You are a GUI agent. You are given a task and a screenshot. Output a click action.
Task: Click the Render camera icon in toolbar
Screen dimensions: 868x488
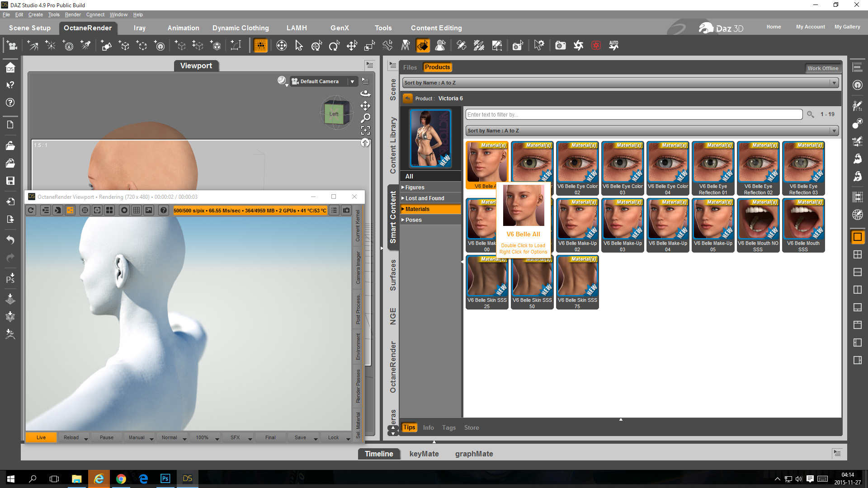point(561,46)
